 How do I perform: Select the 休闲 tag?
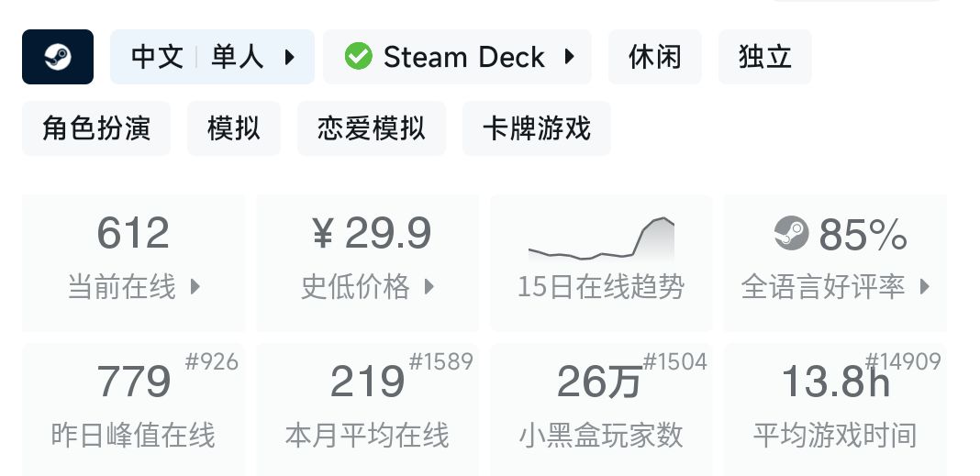pos(655,57)
